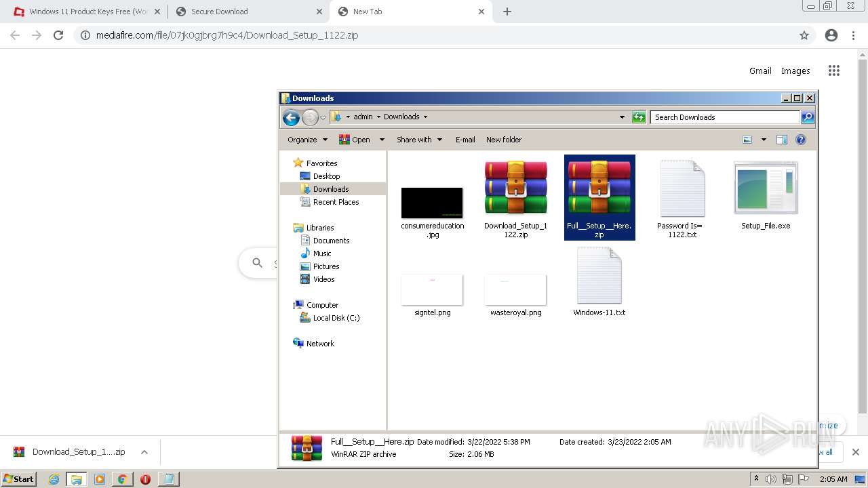Open the Videos library
The image size is (868, 488).
click(x=323, y=279)
